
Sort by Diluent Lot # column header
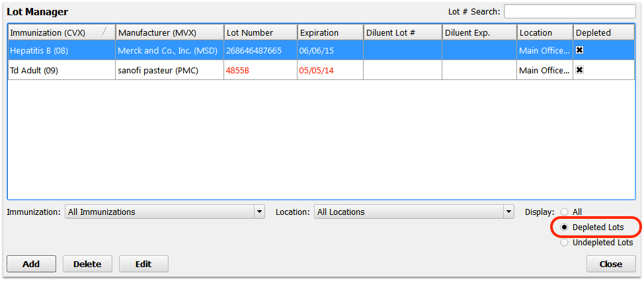pyautogui.click(x=403, y=32)
